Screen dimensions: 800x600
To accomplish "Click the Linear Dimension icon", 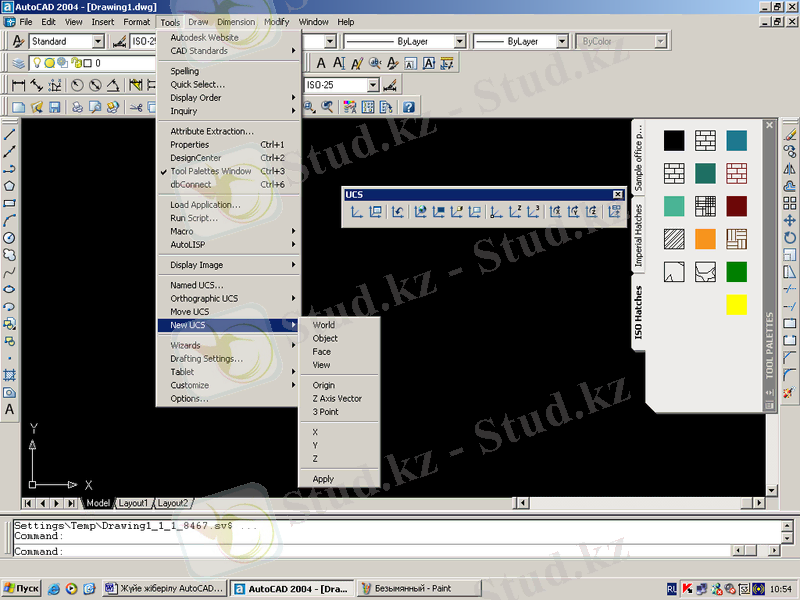I will pos(17,86).
